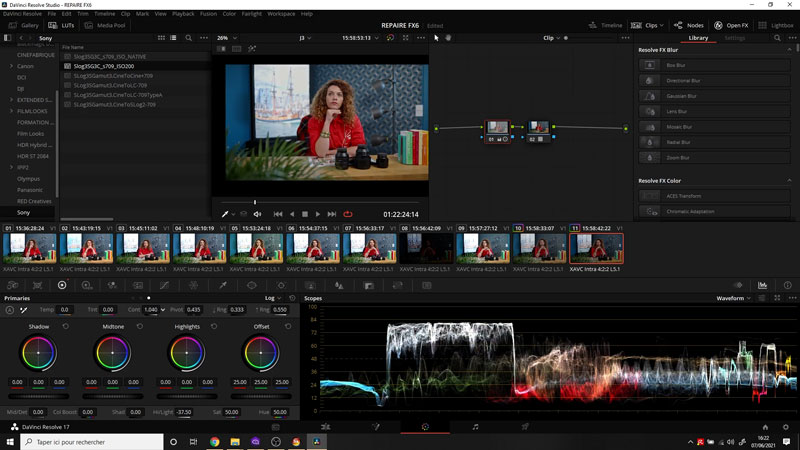800x450 pixels.
Task: Open the HDR color wheels palette
Action: [x=87, y=286]
